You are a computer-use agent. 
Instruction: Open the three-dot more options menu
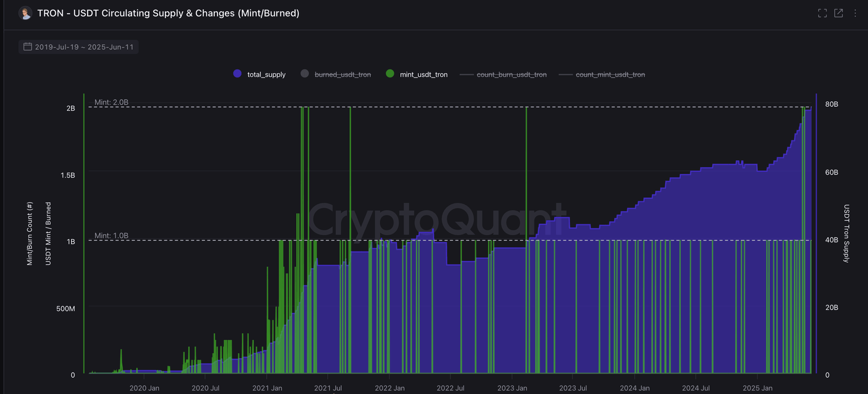click(x=855, y=13)
